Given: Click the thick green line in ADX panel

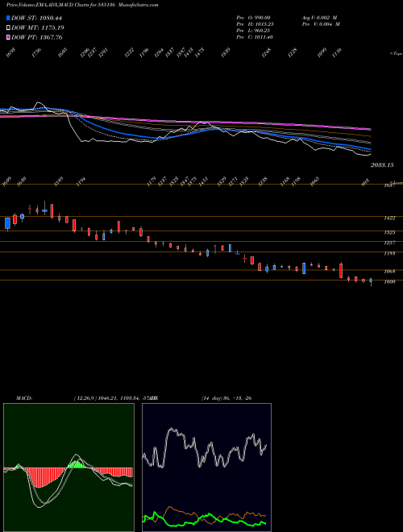Looking at the screenshot, I should tap(204, 518).
